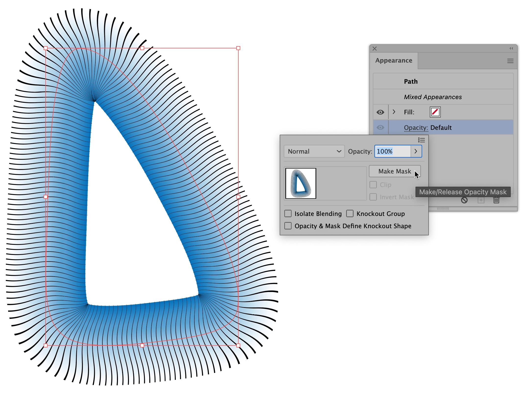The height and width of the screenshot is (397, 532).
Task: Click the panel resize grip handle
Action: [443, 209]
